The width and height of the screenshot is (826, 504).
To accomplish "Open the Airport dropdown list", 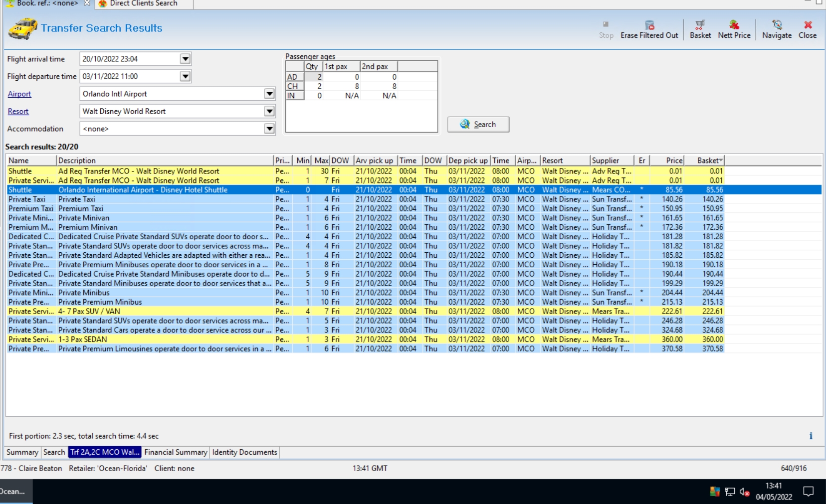I will [269, 94].
